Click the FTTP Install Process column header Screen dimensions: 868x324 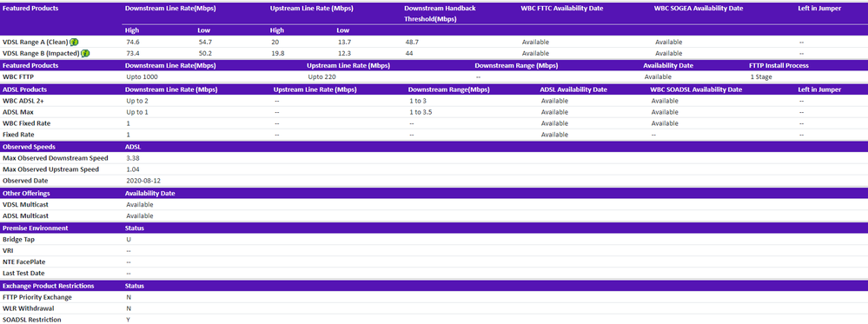click(779, 65)
